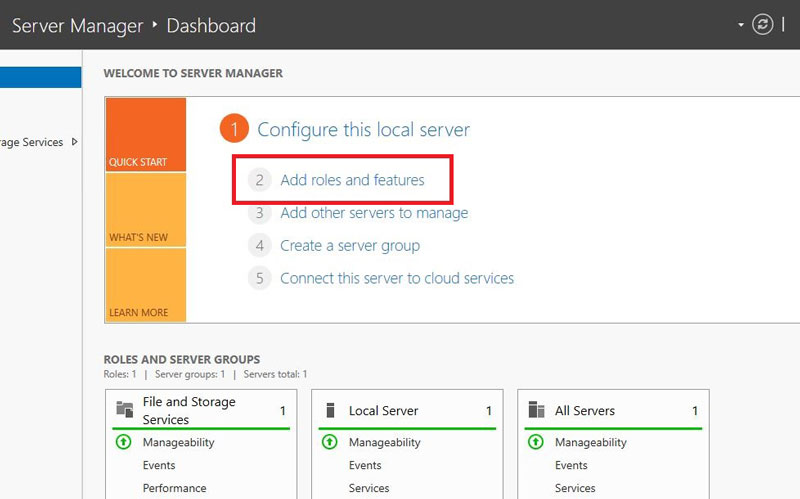Open the small dropdown arrow beside refresh
Viewport: 800px width, 499px height.
pyautogui.click(x=741, y=24)
